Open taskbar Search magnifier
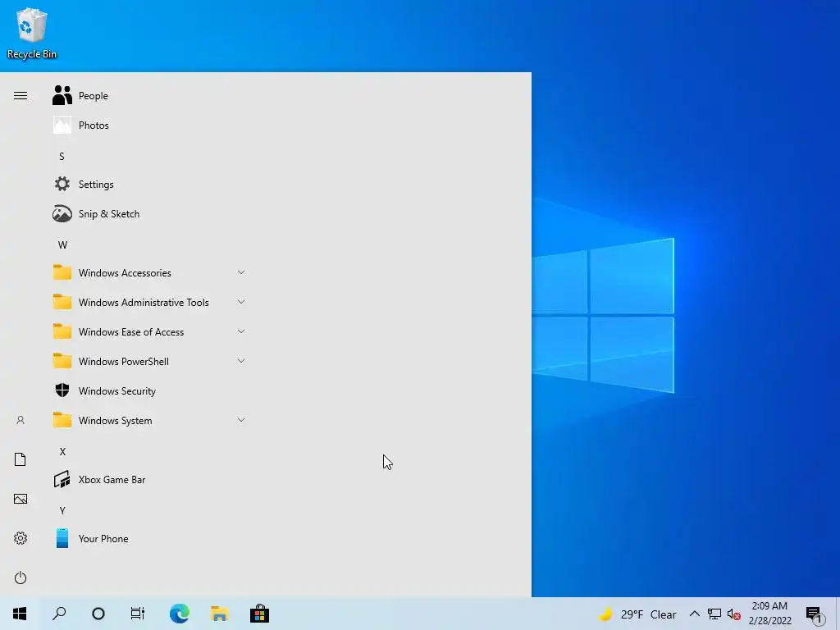840x630 pixels. coord(59,614)
